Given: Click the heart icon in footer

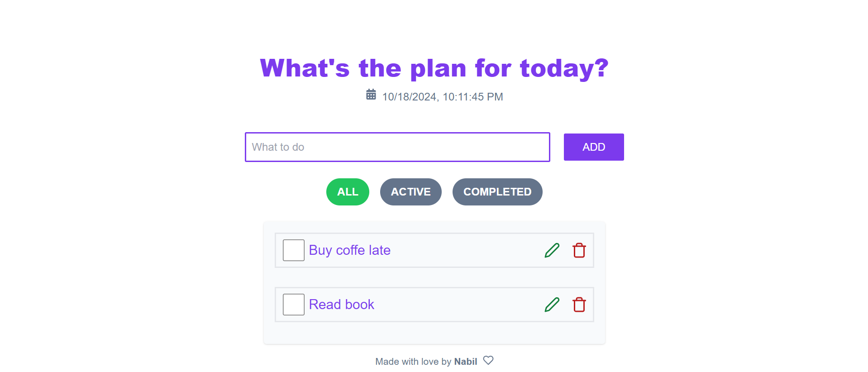Looking at the screenshot, I should (x=488, y=360).
